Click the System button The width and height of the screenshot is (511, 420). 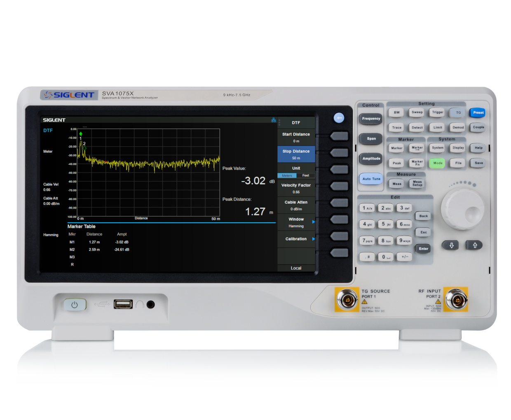pyautogui.click(x=438, y=148)
